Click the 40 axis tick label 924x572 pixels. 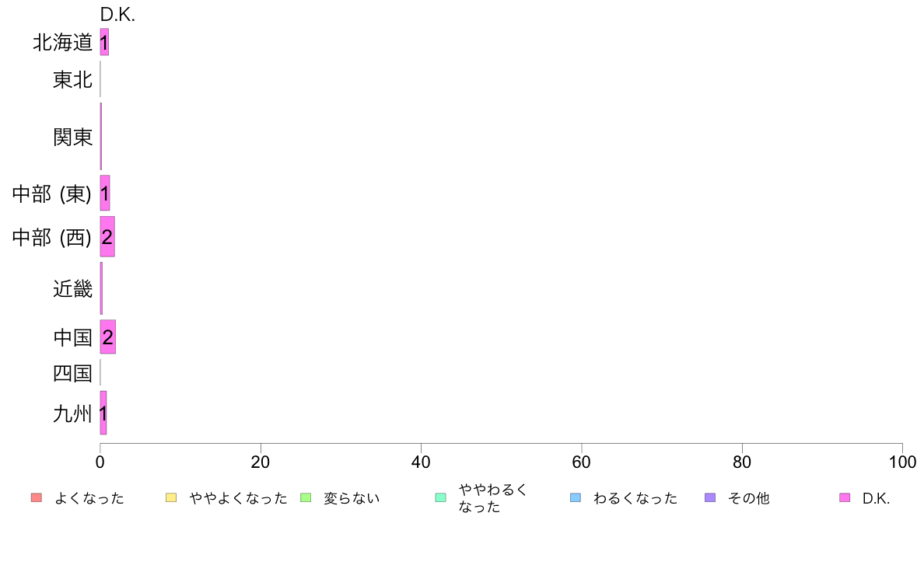click(x=421, y=462)
